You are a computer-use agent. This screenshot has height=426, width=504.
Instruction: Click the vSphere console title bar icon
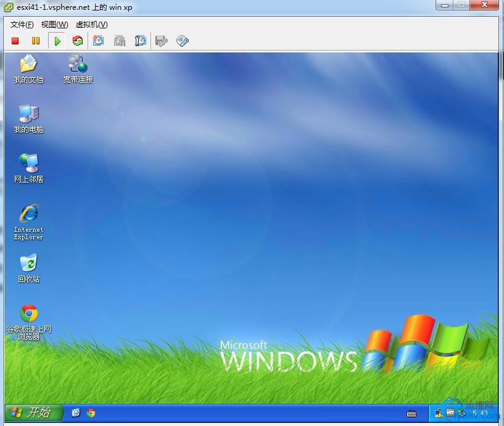pyautogui.click(x=9, y=7)
